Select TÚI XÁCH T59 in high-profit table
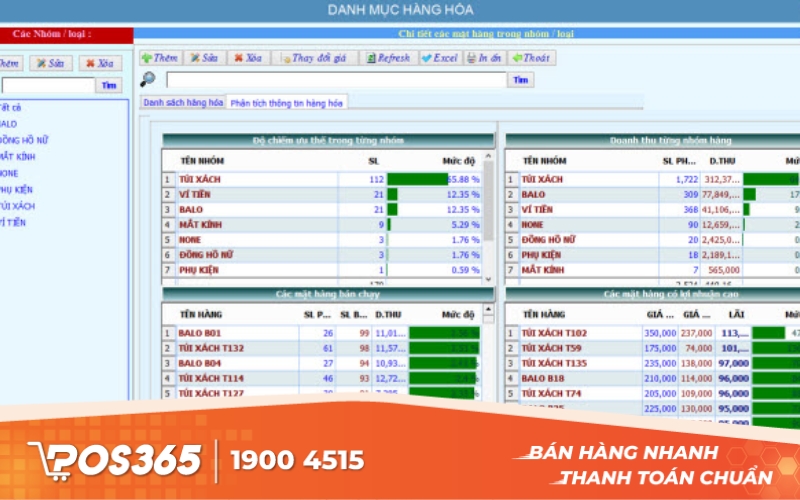 (x=653, y=348)
